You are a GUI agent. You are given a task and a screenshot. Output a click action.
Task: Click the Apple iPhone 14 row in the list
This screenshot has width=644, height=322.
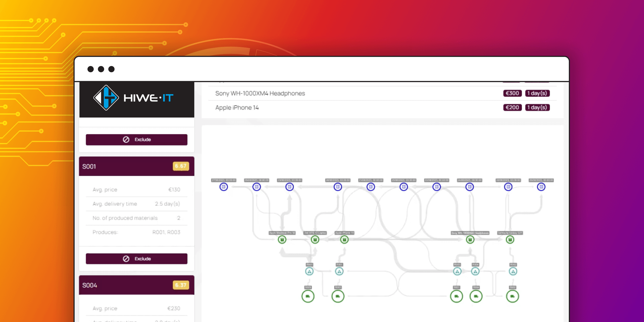237,107
